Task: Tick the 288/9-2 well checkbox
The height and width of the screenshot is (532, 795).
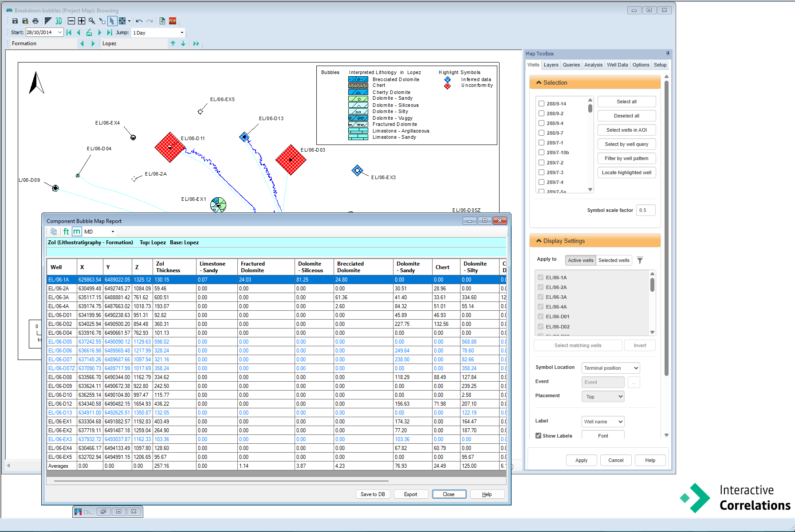Action: click(x=541, y=113)
